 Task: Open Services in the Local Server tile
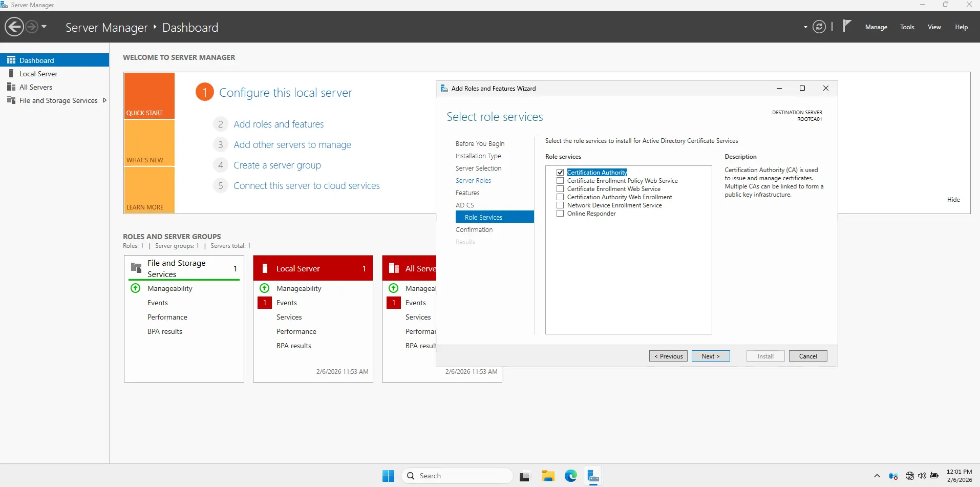coord(289,317)
